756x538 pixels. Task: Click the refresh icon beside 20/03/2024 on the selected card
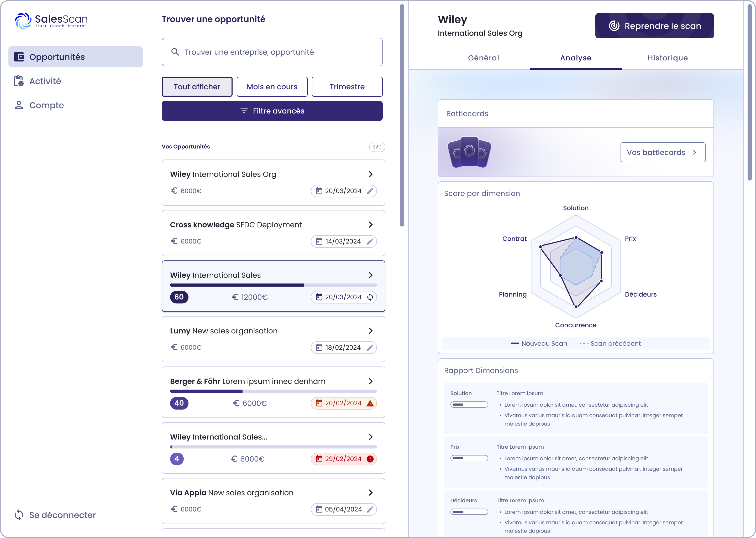tap(370, 297)
